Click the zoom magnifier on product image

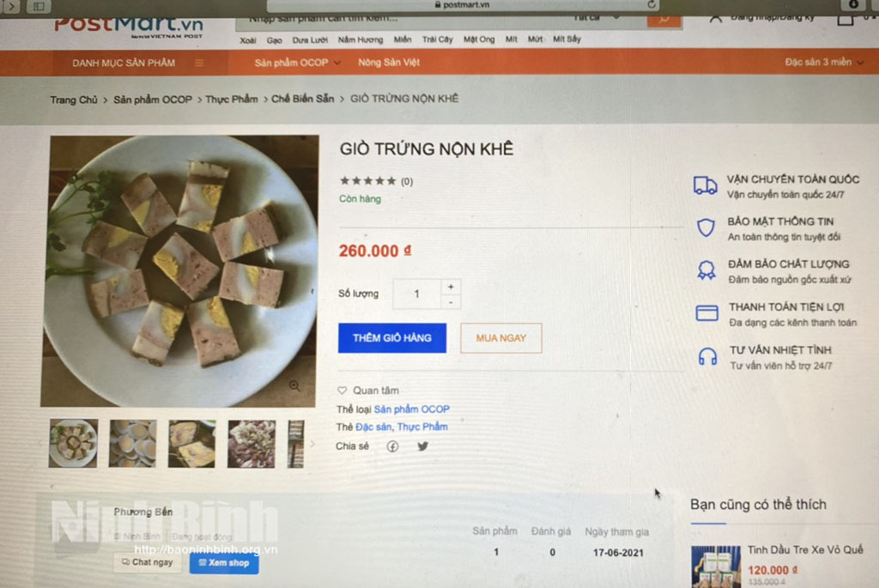[294, 385]
